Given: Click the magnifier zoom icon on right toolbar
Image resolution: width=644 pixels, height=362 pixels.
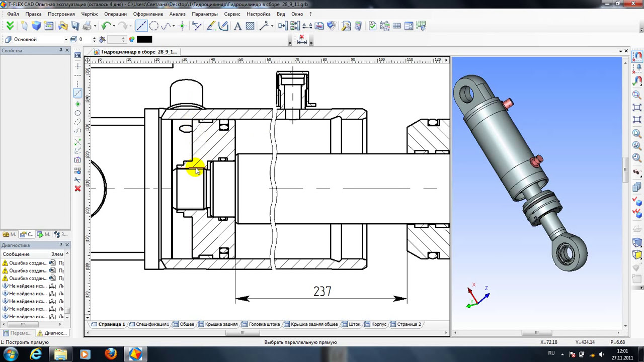Looking at the screenshot, I should (637, 94).
